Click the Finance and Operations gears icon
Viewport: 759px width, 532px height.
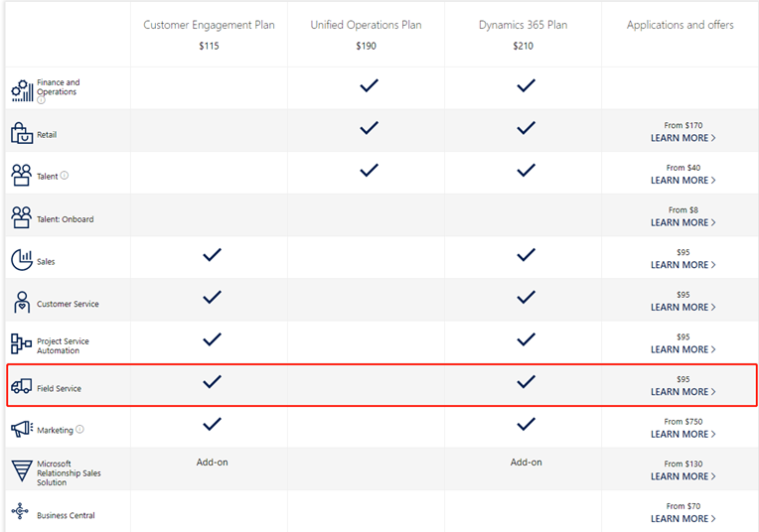22,90
